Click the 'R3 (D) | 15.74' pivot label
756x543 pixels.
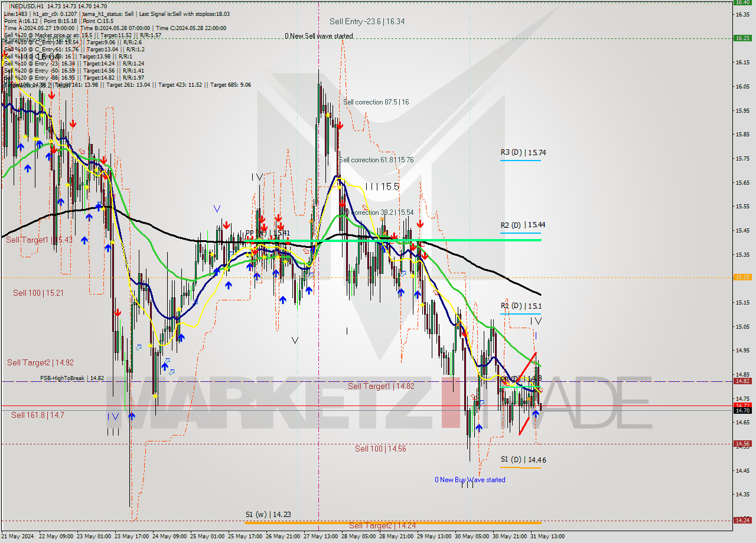[523, 152]
